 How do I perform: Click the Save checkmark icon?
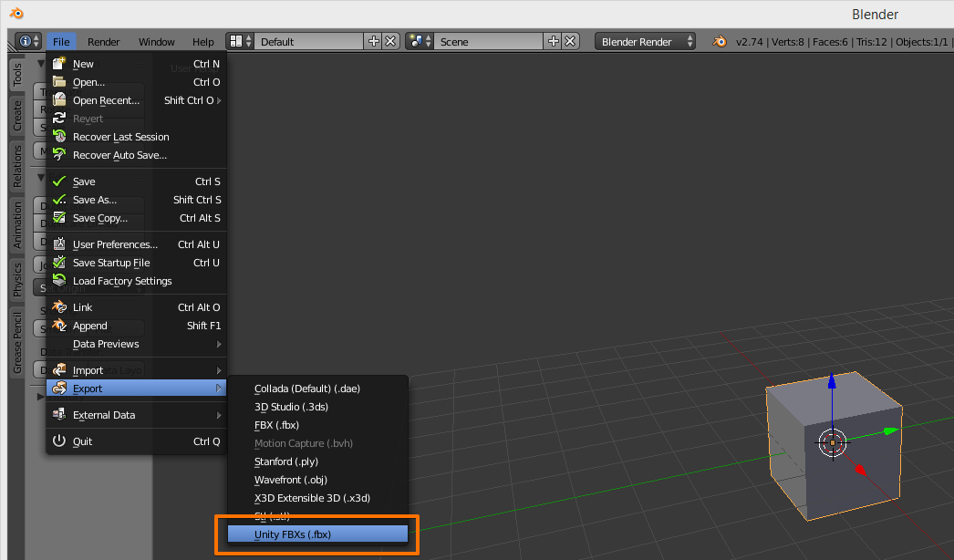click(x=59, y=181)
